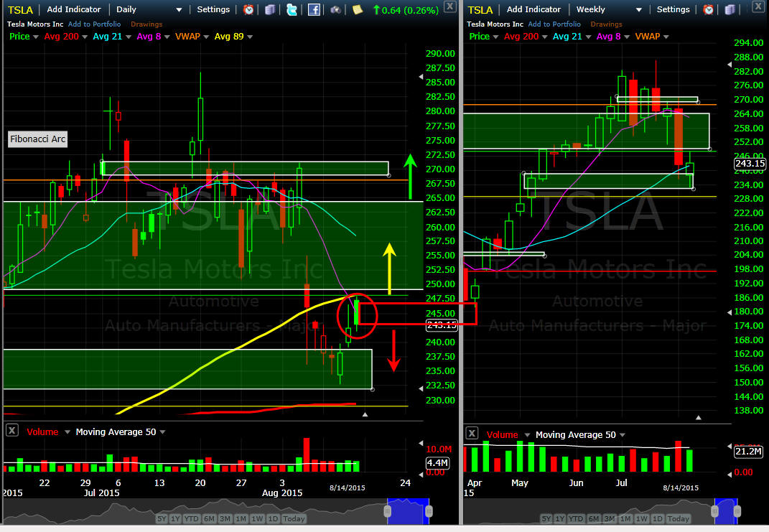Click the right range handle in Daily navigator
Screen dimensions: 769x532
429,511
